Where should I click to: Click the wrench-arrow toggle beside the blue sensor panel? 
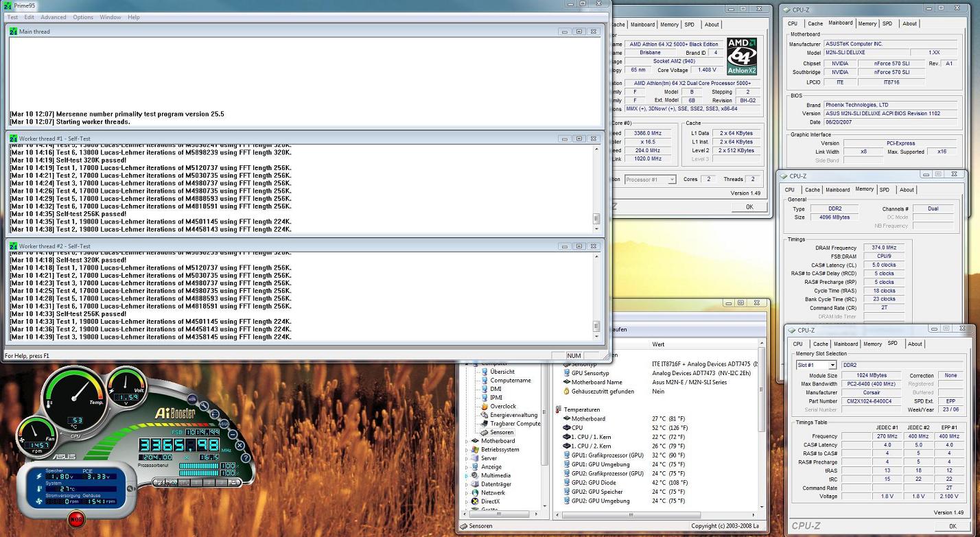point(131,488)
